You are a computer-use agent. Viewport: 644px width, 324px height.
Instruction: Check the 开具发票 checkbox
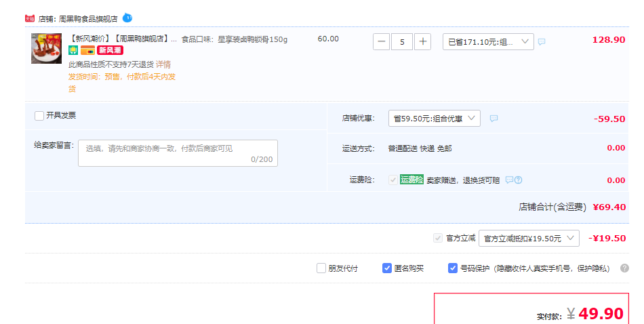click(39, 116)
